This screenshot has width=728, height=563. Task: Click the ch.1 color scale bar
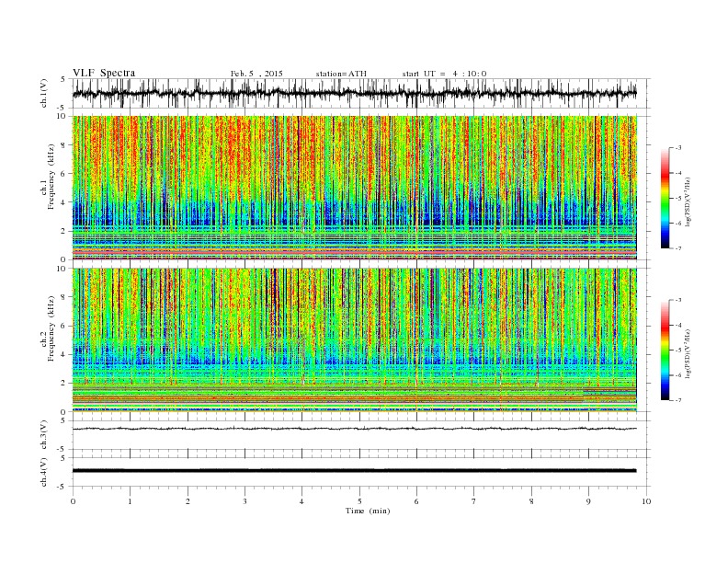point(665,198)
